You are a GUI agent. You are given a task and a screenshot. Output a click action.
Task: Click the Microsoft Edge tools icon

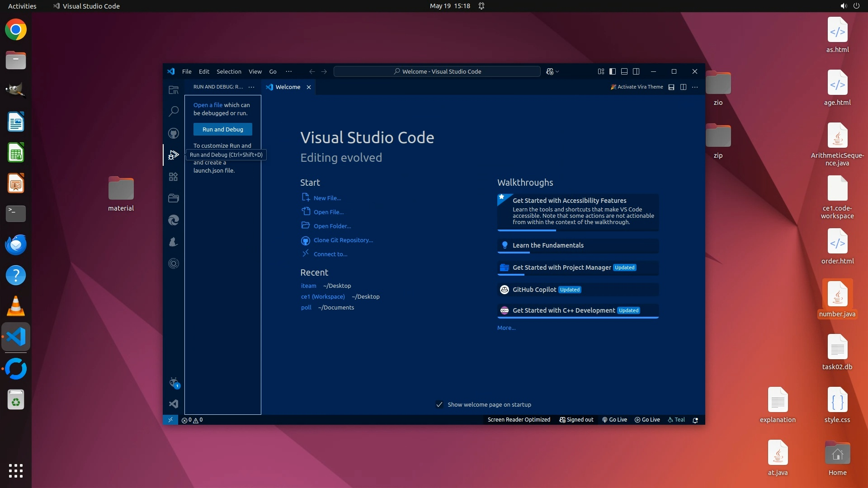[174, 220]
